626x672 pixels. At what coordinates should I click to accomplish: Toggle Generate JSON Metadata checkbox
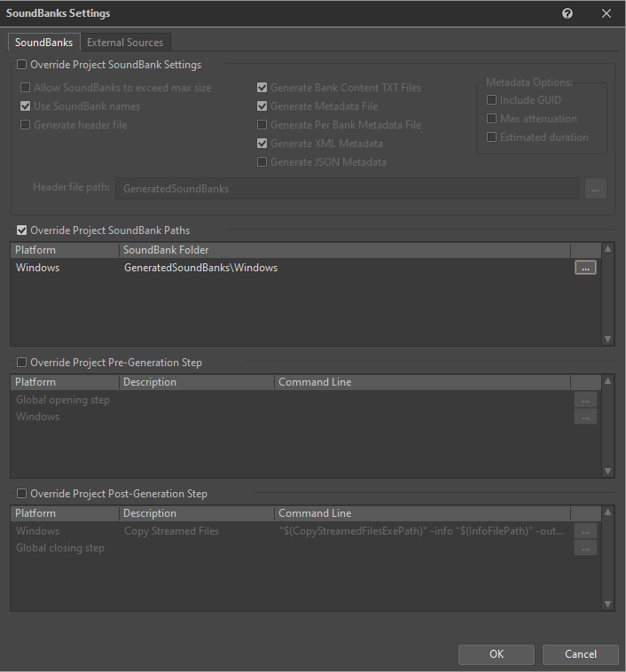(262, 162)
